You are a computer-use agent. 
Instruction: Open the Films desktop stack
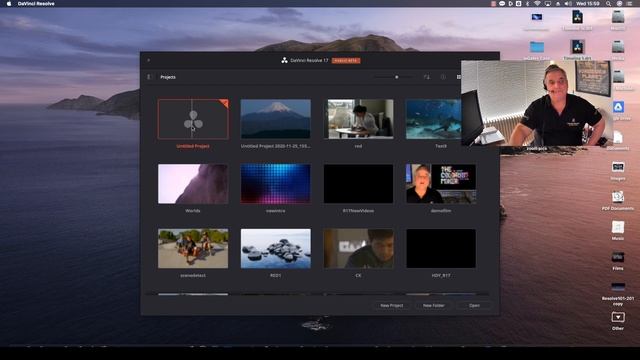(618, 257)
